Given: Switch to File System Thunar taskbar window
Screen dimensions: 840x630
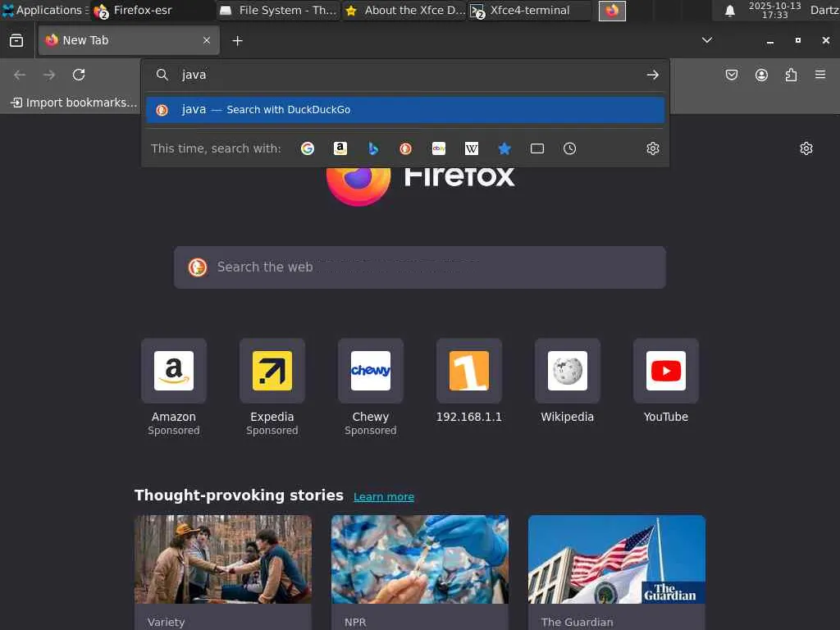Looking at the screenshot, I should (279, 10).
